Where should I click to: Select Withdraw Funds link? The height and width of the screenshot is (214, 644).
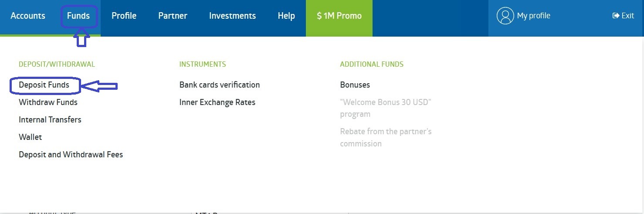[x=48, y=102]
